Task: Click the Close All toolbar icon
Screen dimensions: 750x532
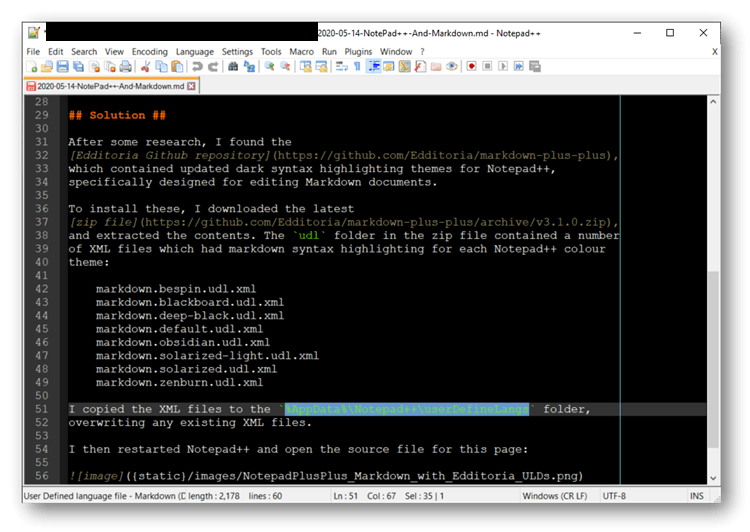Action: coord(110,66)
